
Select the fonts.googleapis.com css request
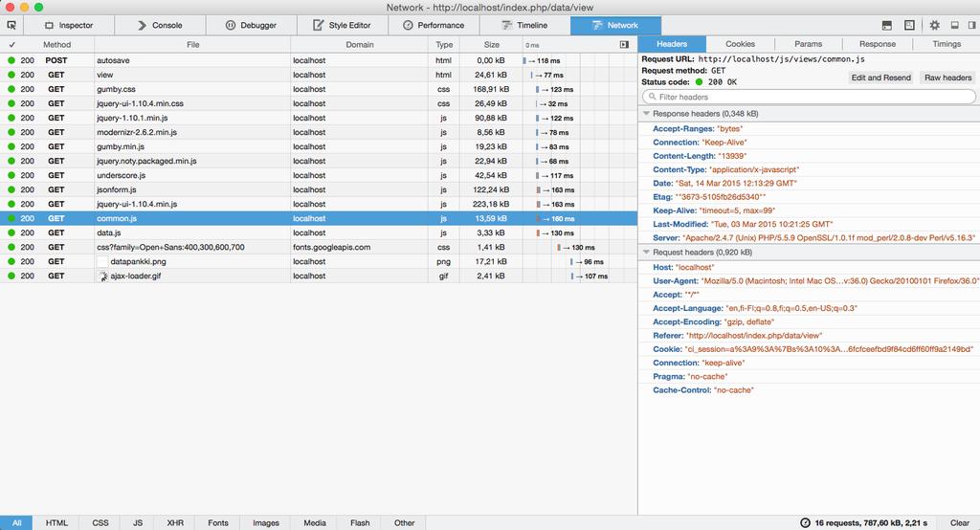click(x=319, y=247)
